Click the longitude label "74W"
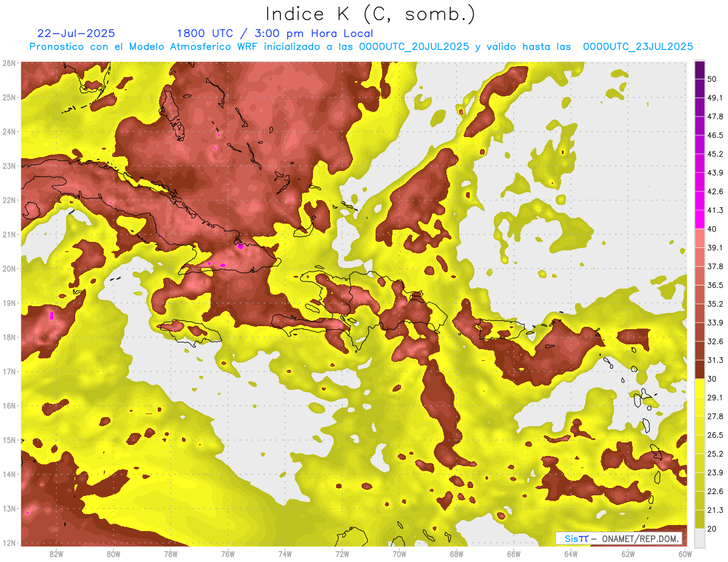 (285, 554)
